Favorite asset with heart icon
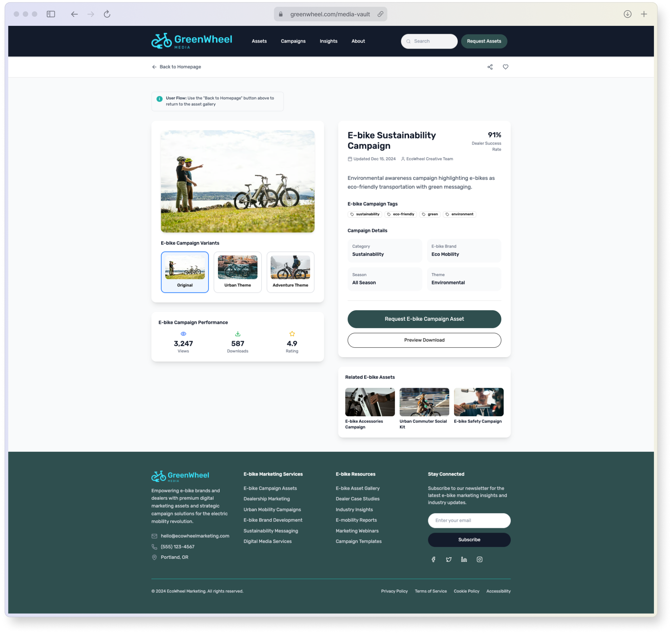Image resolution: width=672 pixels, height=634 pixels. tap(505, 67)
